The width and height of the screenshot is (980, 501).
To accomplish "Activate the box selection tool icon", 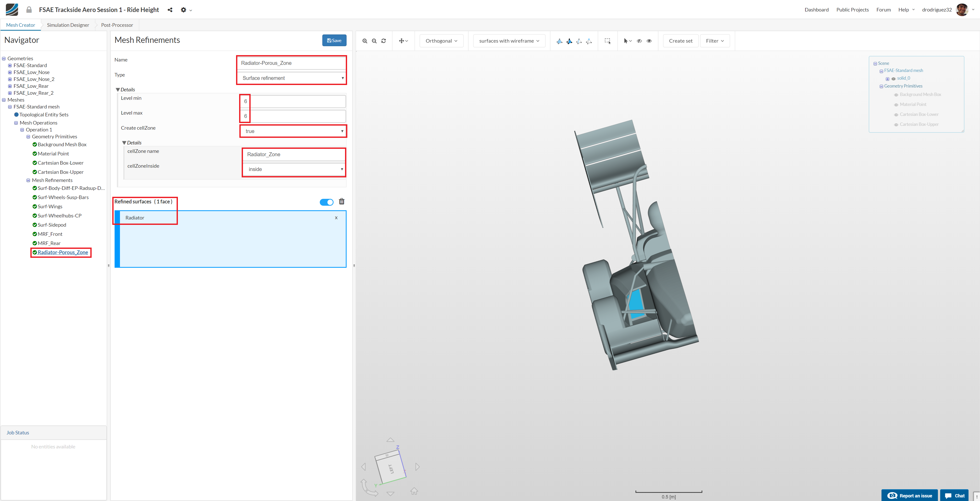I will point(607,41).
